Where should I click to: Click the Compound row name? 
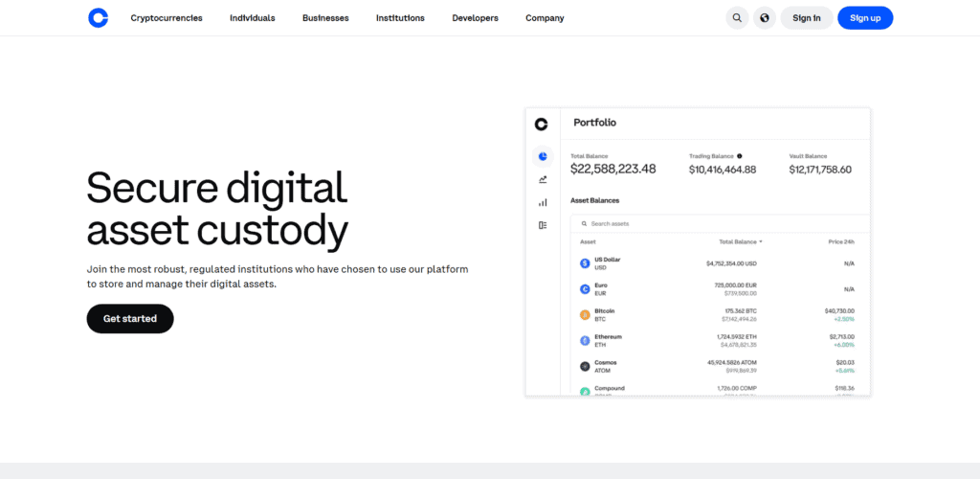click(610, 388)
